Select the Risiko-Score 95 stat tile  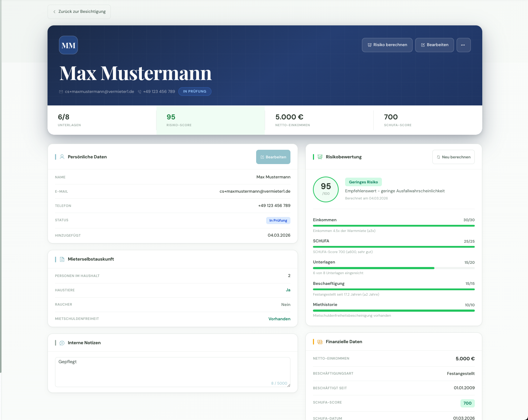pyautogui.click(x=210, y=120)
